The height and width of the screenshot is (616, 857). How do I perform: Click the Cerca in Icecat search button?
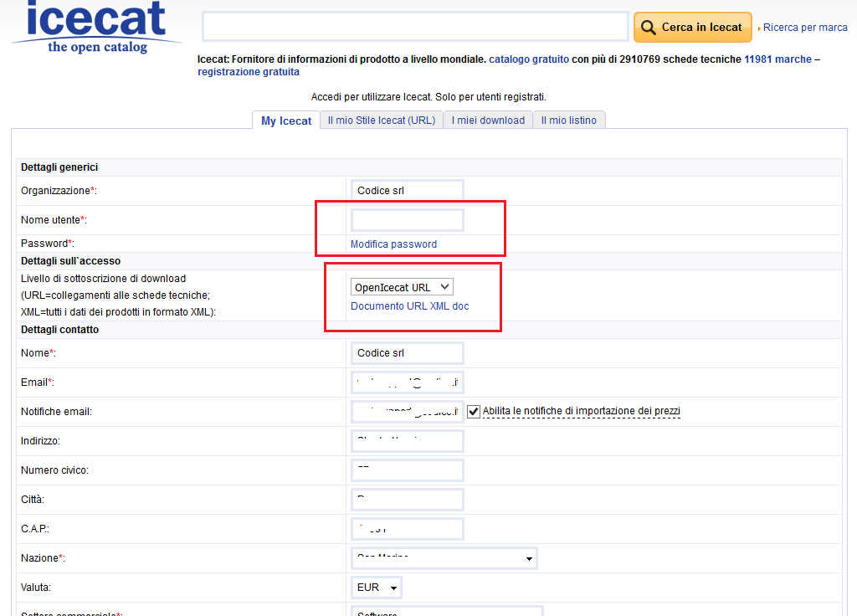point(692,28)
